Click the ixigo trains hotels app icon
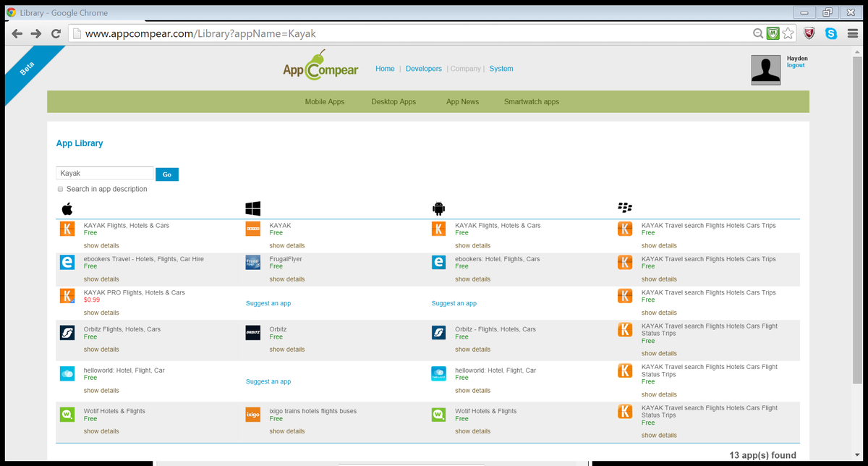868x466 pixels. [x=252, y=415]
